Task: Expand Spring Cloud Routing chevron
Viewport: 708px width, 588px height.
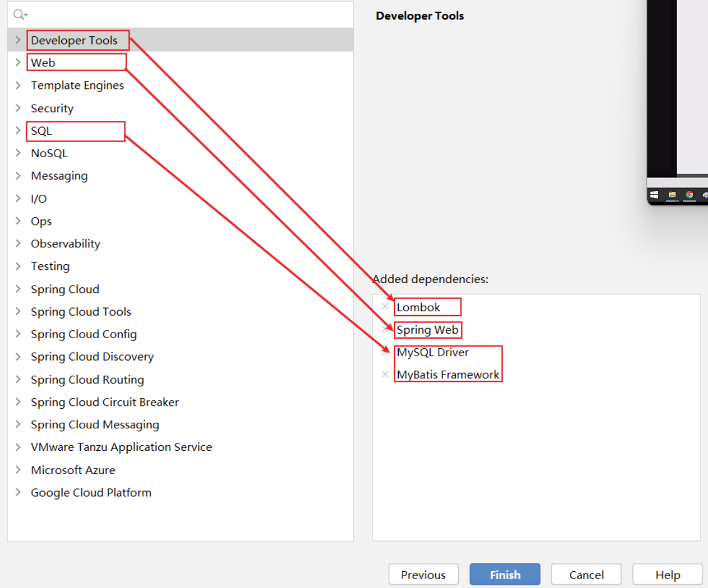Action: pos(18,379)
